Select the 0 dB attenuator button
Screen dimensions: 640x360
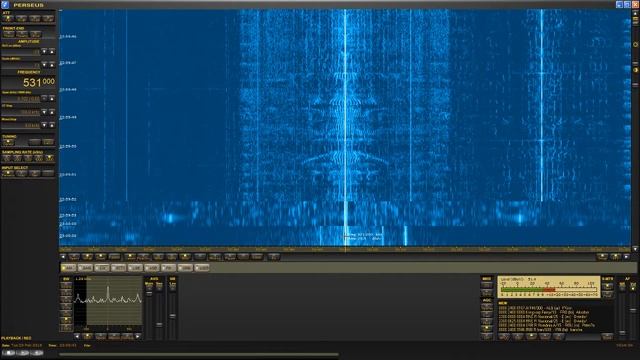pyautogui.click(x=8, y=19)
